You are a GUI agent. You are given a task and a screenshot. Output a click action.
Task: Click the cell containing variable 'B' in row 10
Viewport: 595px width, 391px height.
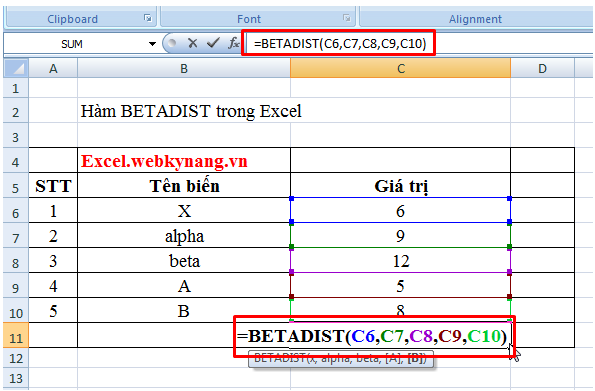point(184,311)
